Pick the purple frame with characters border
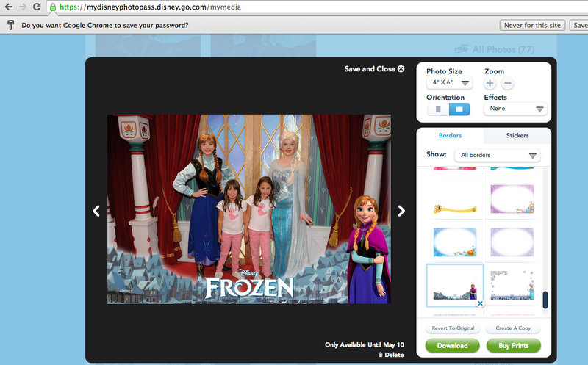The image size is (588, 365). tap(512, 199)
